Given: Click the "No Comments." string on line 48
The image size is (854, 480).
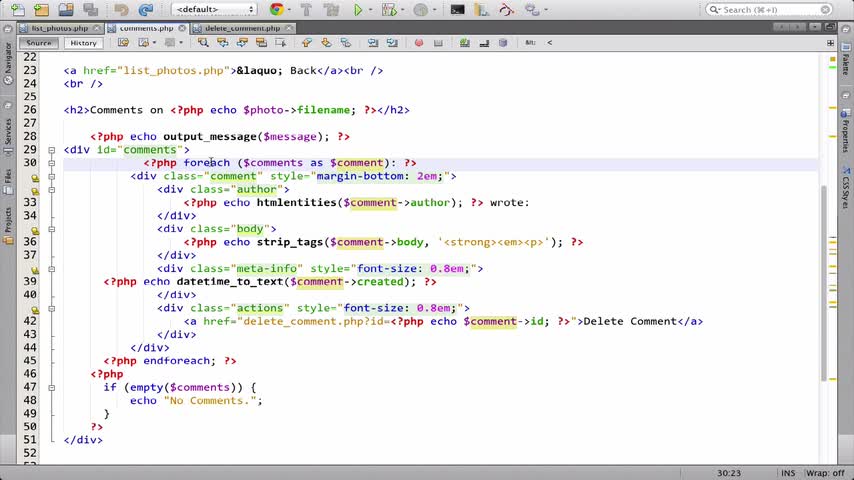Looking at the screenshot, I should click(210, 400).
